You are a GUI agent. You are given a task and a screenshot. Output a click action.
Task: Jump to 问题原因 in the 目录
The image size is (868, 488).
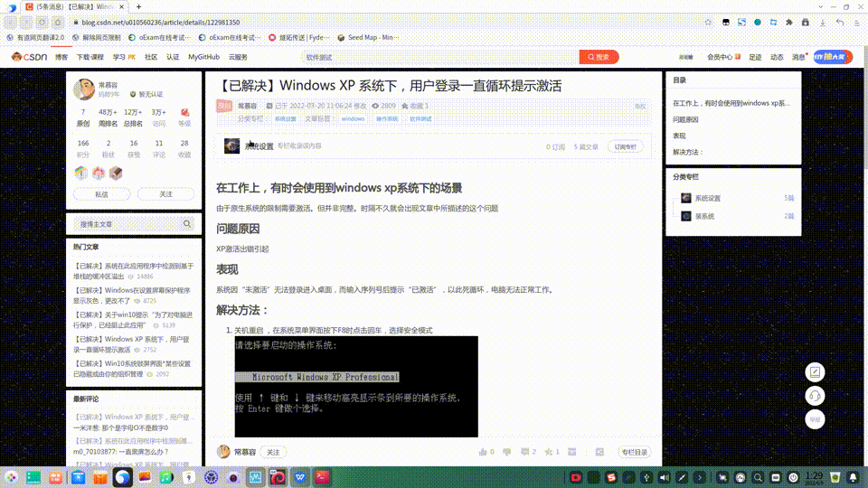(x=685, y=119)
